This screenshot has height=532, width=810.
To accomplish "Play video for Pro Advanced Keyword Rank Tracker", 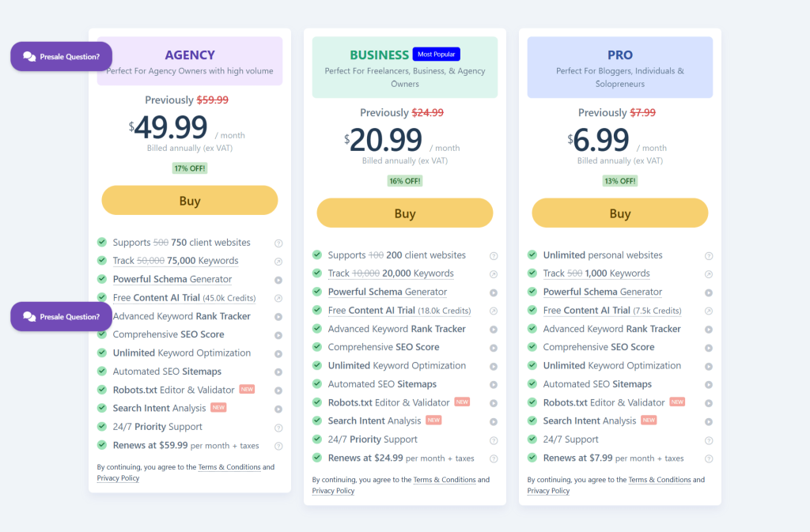I will [x=709, y=329].
